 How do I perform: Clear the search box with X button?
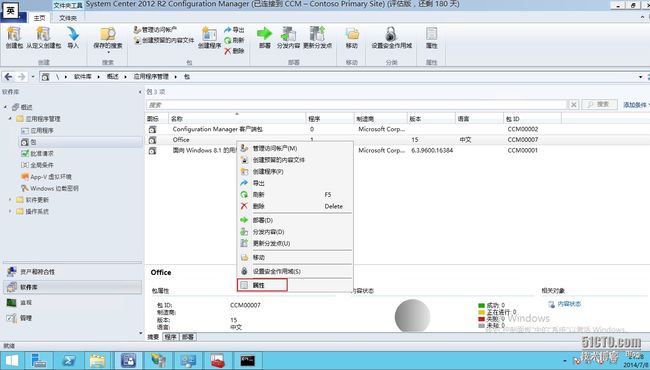point(573,105)
